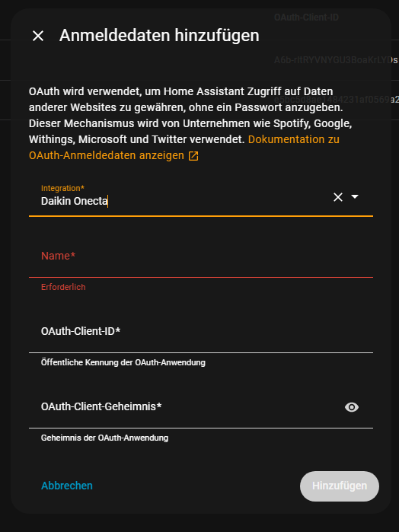The image size is (399, 532).
Task: Confirm with the Hinzufügen button
Action: click(x=340, y=486)
